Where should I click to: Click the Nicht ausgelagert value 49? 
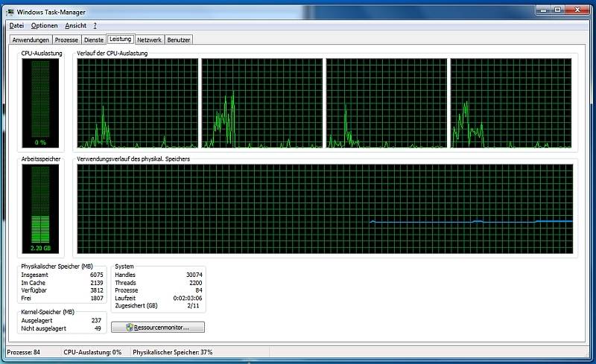coord(98,328)
